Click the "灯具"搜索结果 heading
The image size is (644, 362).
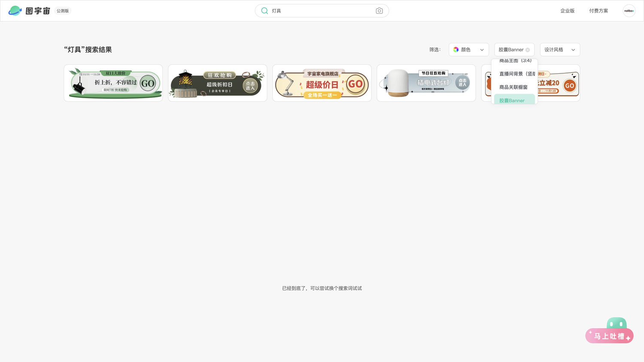point(88,50)
